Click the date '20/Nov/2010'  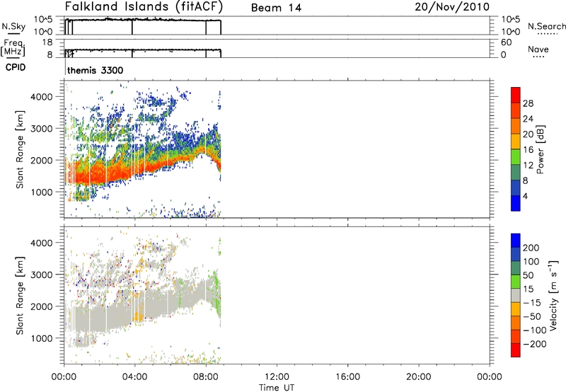(x=452, y=7)
